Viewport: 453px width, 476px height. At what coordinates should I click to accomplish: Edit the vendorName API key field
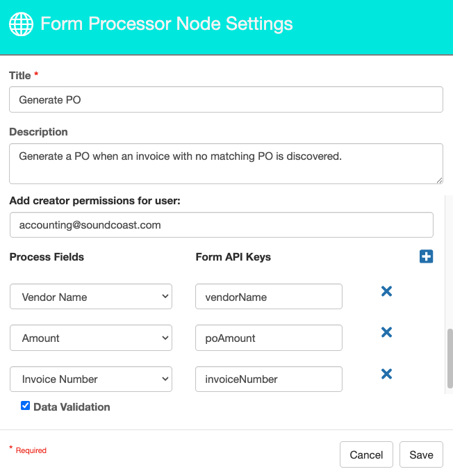268,297
